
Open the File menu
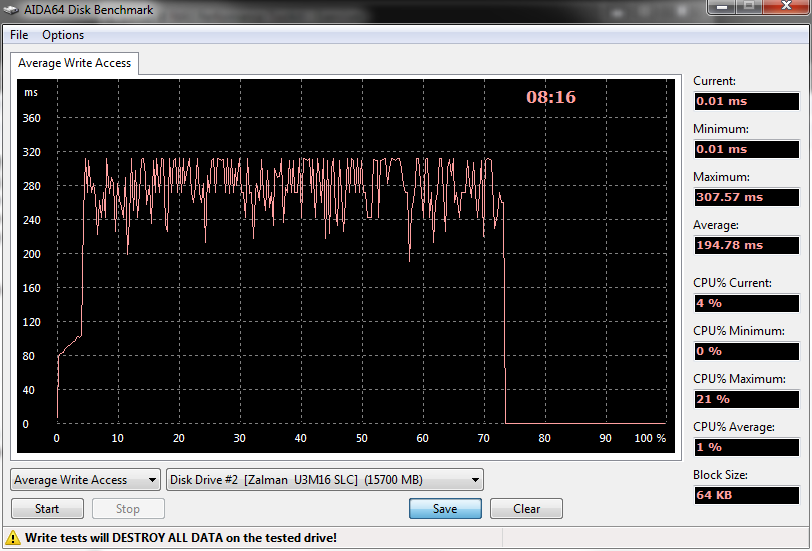pyautogui.click(x=19, y=35)
